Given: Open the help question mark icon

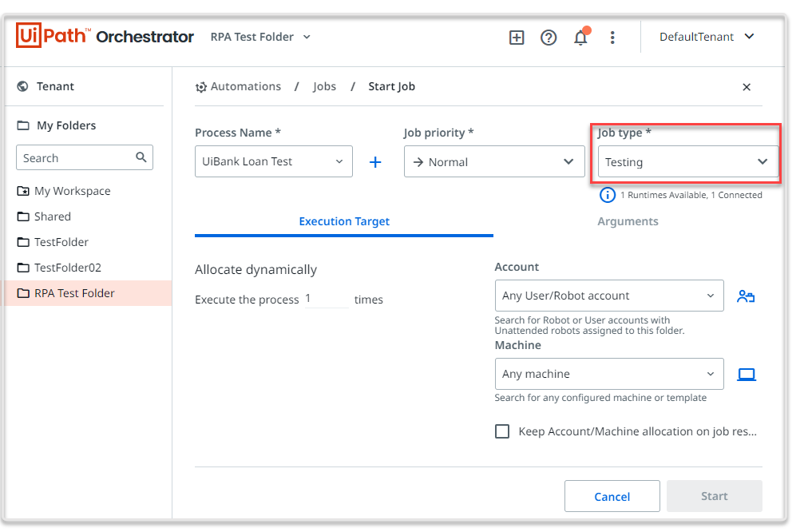Looking at the screenshot, I should 549,38.
